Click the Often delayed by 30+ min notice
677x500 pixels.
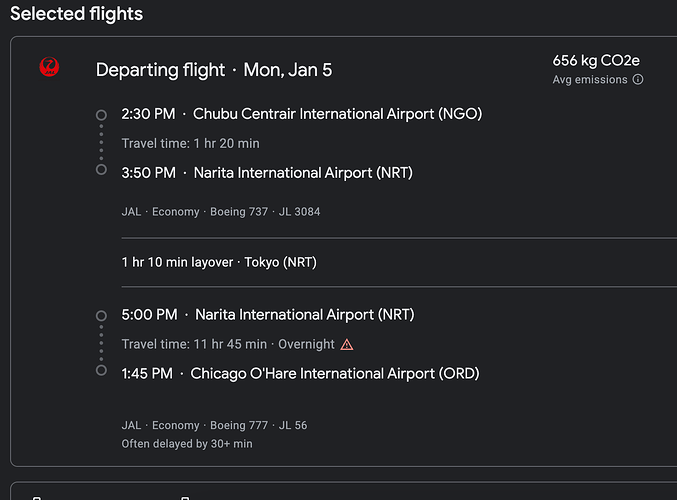click(x=187, y=443)
